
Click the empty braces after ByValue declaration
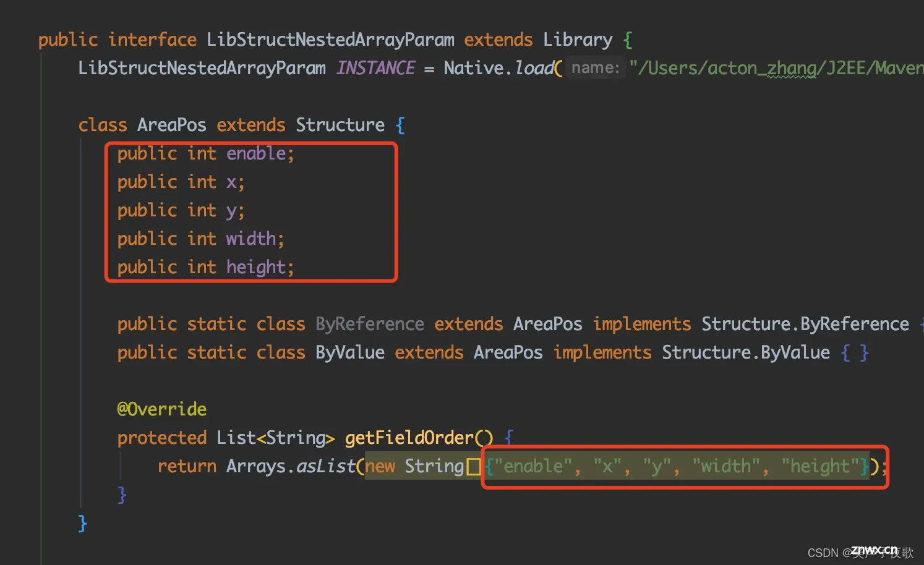(x=855, y=352)
